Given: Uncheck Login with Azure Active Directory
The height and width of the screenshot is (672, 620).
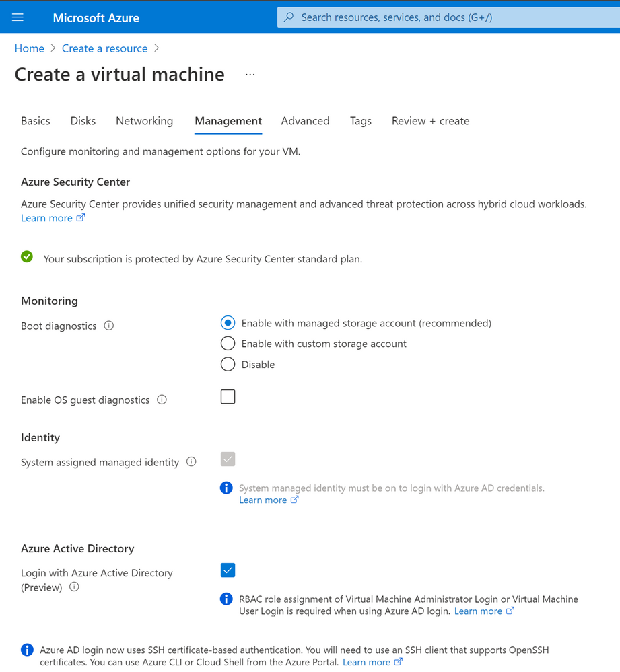Looking at the screenshot, I should (228, 570).
